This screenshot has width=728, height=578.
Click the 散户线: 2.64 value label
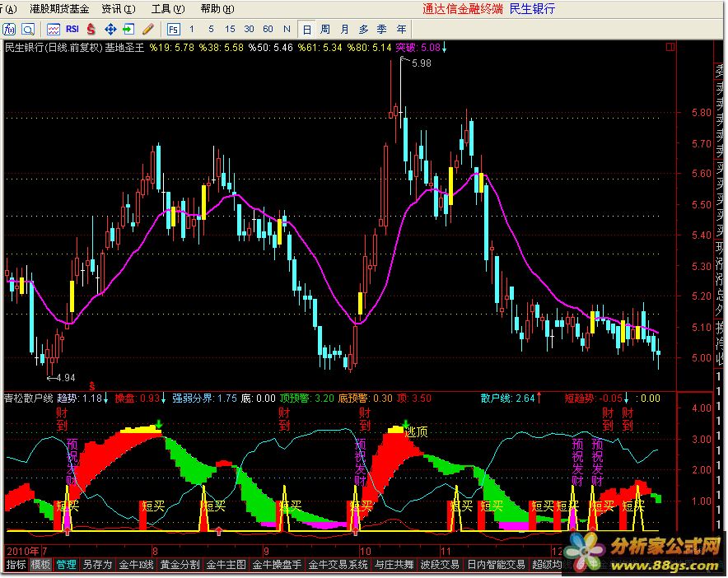click(x=508, y=399)
